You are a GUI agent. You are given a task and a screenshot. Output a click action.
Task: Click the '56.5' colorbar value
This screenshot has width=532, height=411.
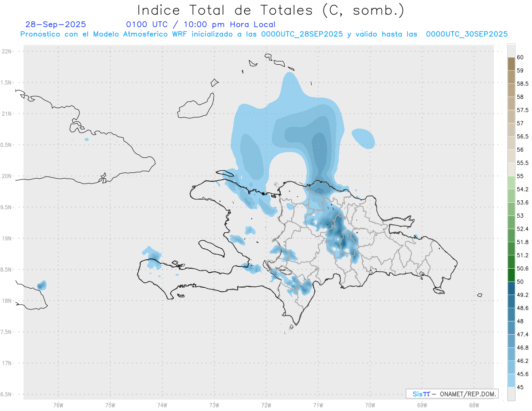522,137
